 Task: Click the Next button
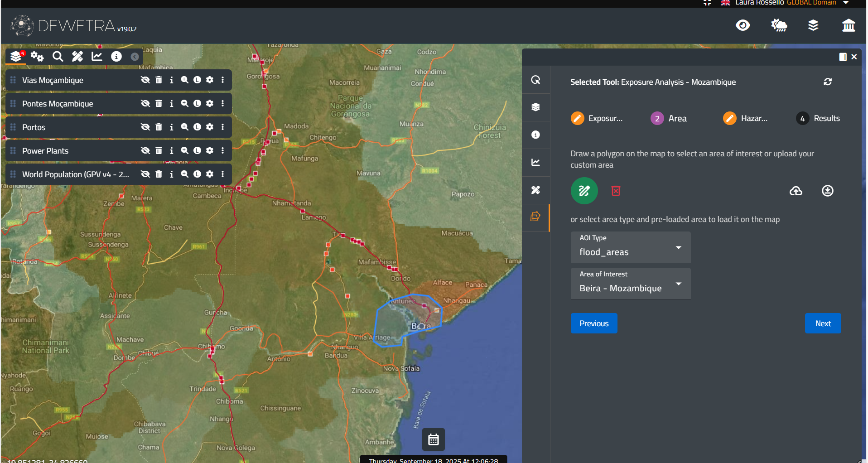pos(823,323)
